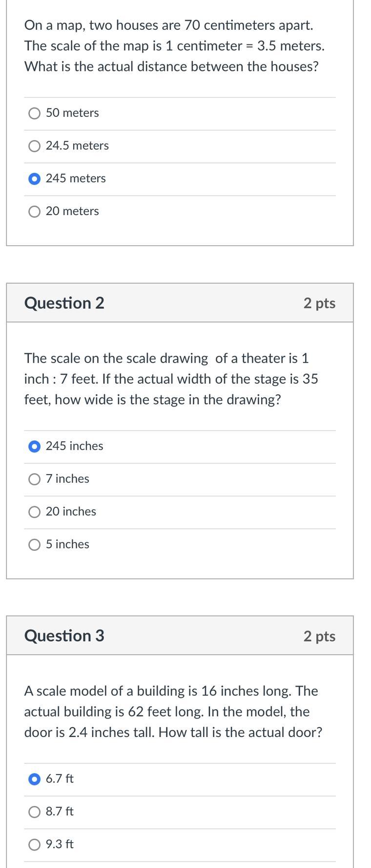
Task: Click the "2 pts" label for Question 3
Action: 319,636
